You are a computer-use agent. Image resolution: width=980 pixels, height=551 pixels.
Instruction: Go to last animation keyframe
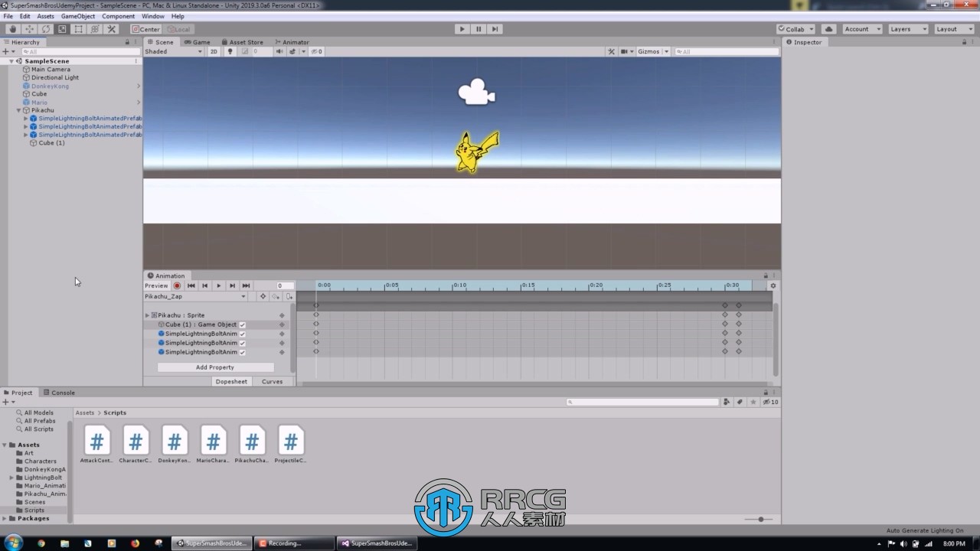point(246,285)
